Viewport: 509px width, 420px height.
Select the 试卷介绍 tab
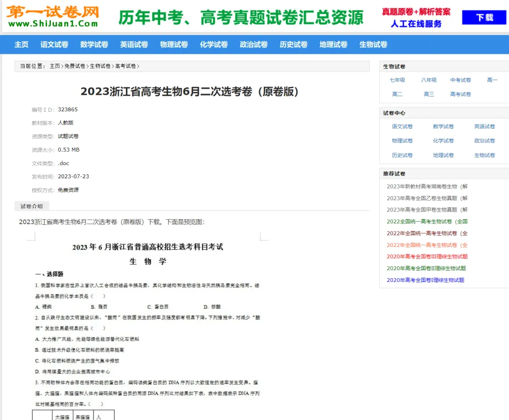click(x=32, y=206)
